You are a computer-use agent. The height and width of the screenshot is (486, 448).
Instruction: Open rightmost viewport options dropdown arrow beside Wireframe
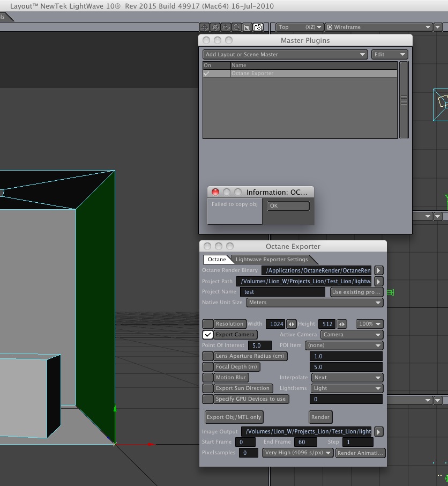[x=437, y=27]
